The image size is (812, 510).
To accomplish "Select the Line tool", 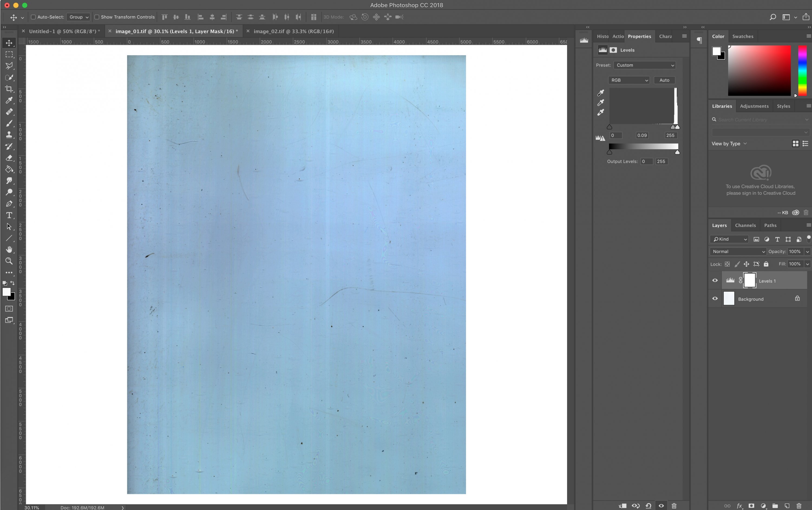I will click(x=9, y=238).
